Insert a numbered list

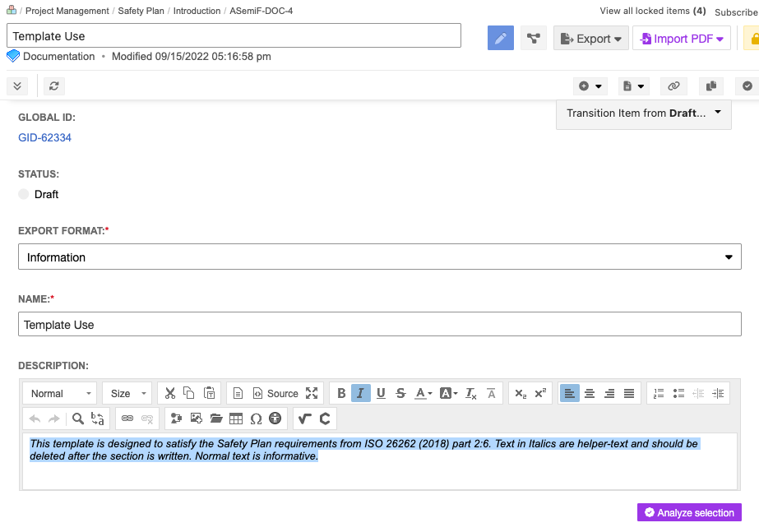659,394
